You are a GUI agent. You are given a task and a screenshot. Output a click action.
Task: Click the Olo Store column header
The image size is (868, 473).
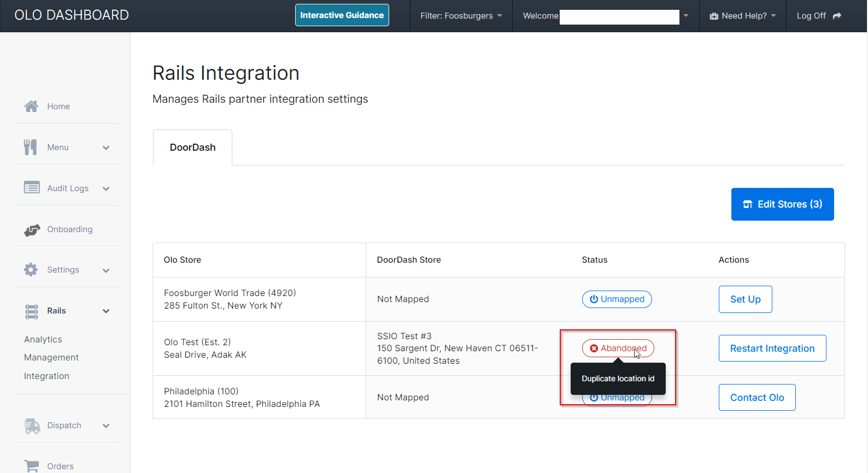pyautogui.click(x=183, y=260)
